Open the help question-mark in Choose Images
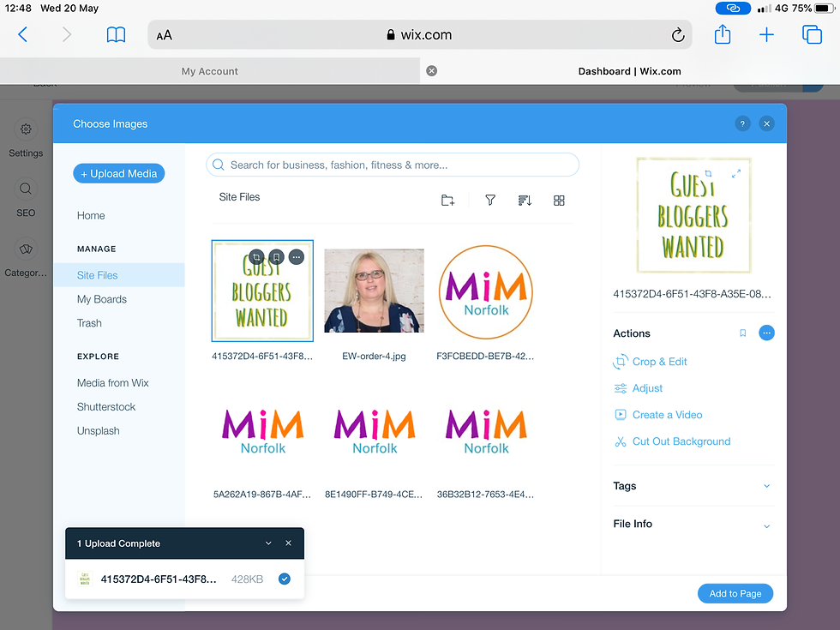Viewport: 840px width, 630px height. click(x=742, y=123)
